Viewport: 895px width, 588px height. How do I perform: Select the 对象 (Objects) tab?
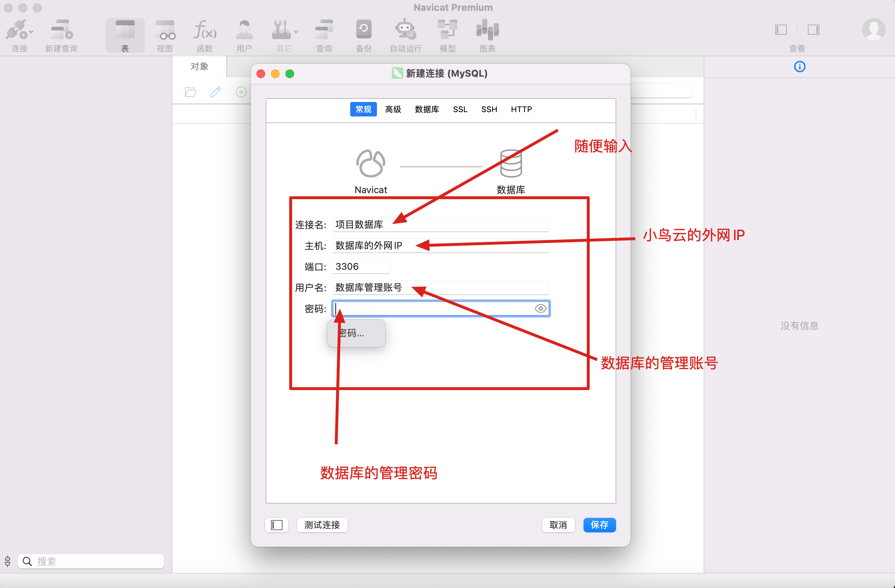199,67
